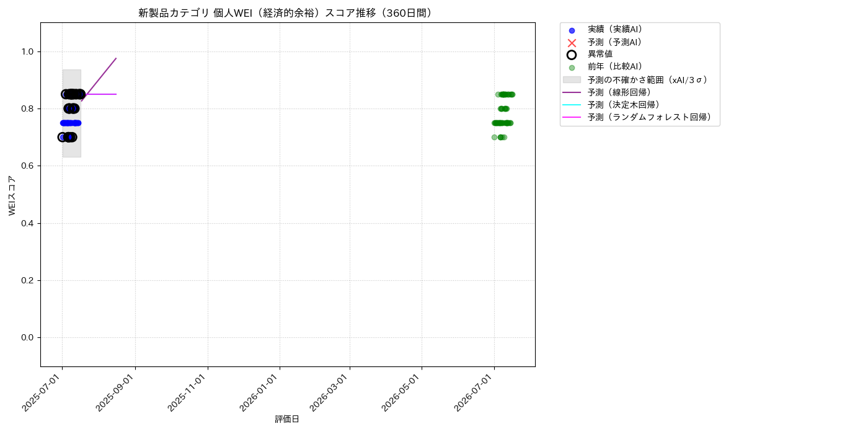
Task: Click the black circle legend marker
Action: [572, 55]
